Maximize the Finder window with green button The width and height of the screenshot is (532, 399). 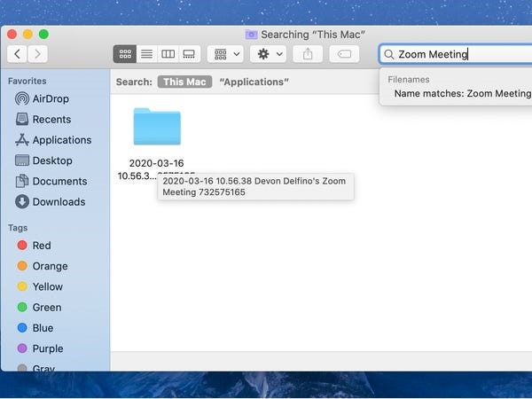click(x=43, y=35)
